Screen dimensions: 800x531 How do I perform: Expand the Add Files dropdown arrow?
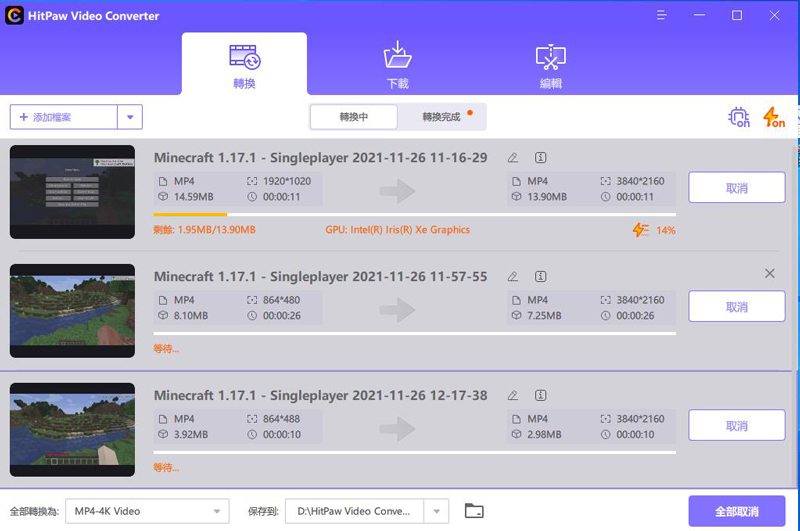[x=130, y=117]
